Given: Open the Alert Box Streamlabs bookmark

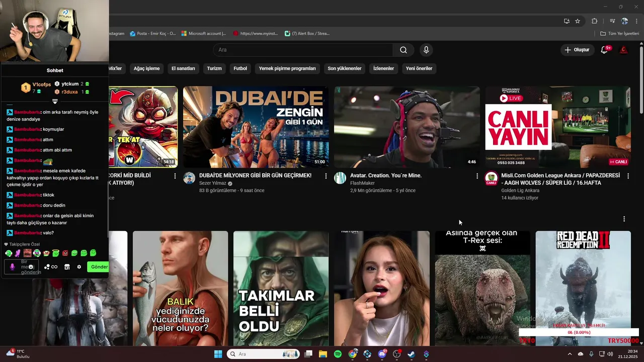Looking at the screenshot, I should click(307, 34).
